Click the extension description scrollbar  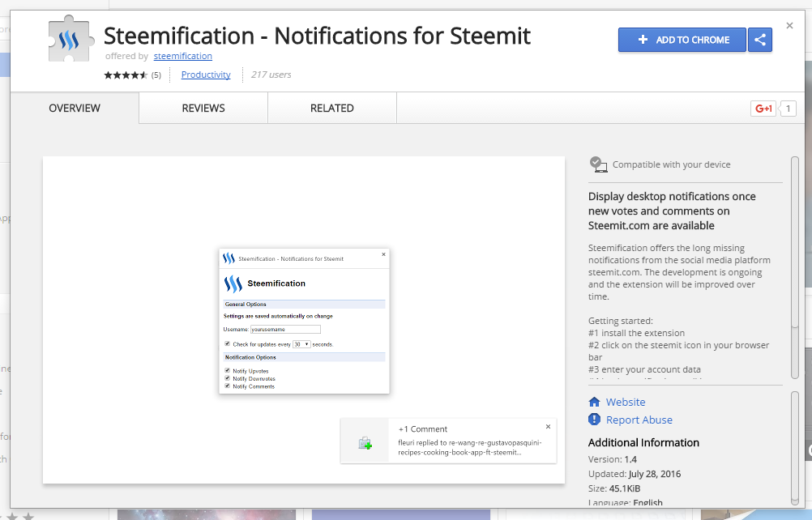[795, 243]
